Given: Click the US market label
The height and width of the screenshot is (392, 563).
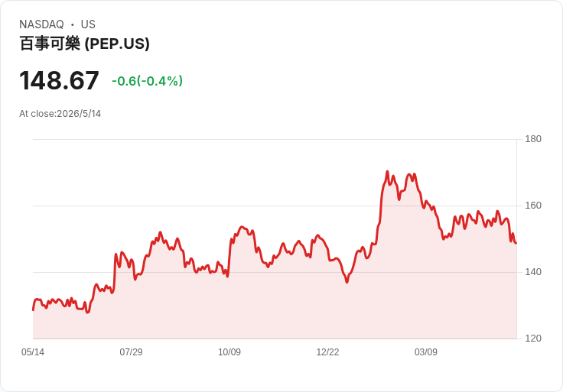Looking at the screenshot, I should coord(88,24).
